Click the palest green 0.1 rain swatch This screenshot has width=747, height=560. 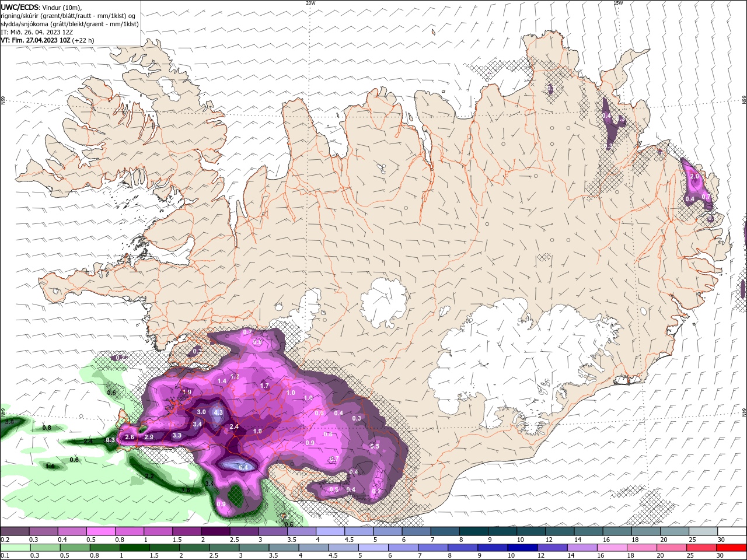[x=15, y=548]
